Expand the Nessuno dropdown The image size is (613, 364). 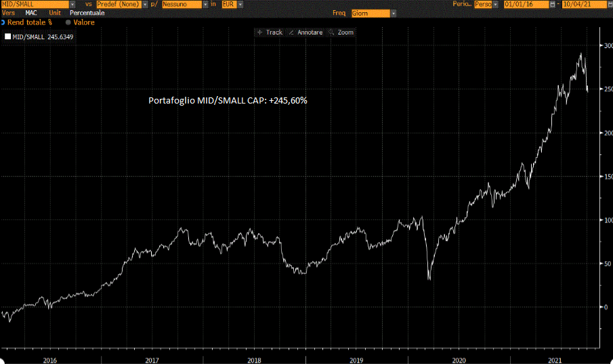coord(205,4)
